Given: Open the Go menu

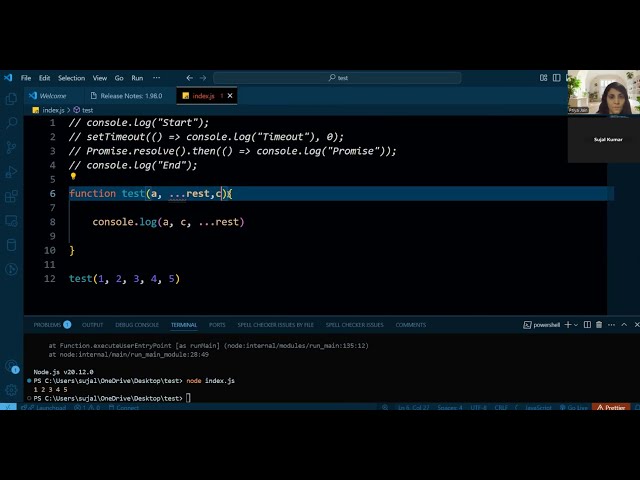Looking at the screenshot, I should (x=119, y=78).
